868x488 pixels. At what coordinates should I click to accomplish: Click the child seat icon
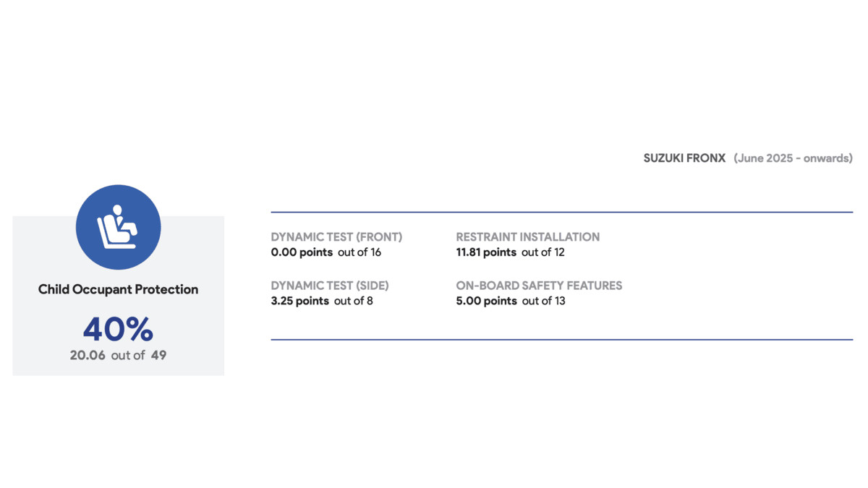click(x=118, y=227)
